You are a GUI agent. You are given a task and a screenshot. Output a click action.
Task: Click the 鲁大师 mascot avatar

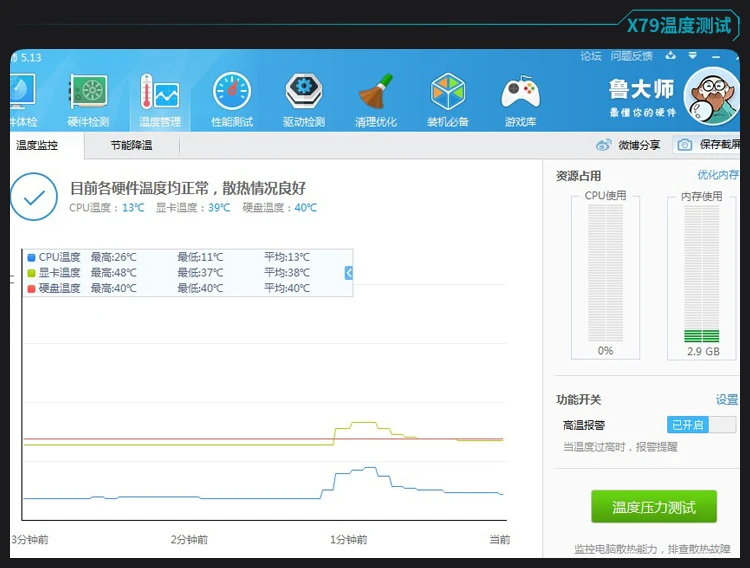point(712,96)
